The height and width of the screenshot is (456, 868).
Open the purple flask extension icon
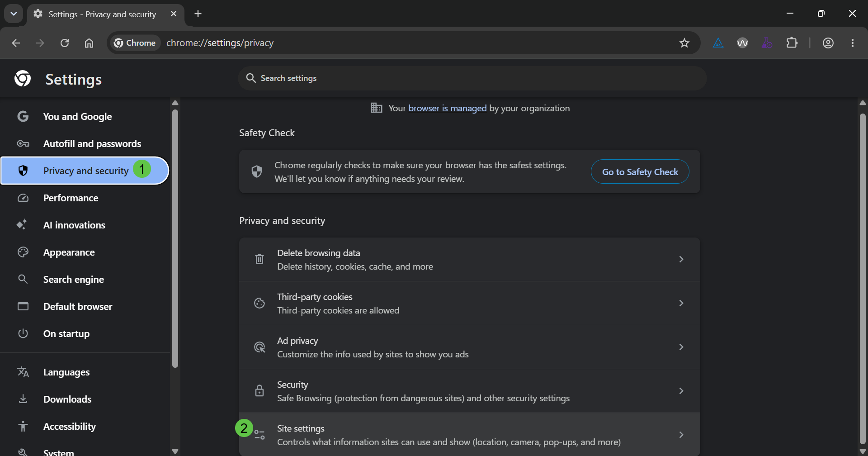[767, 43]
